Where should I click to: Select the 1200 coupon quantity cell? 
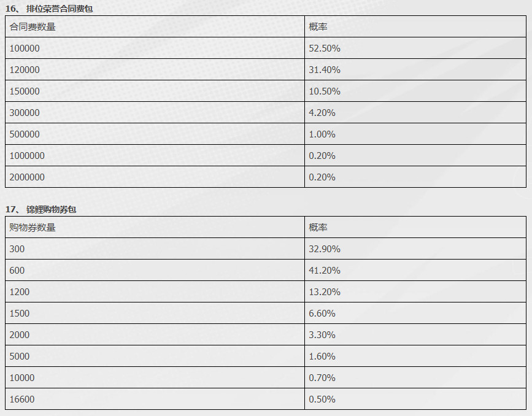[x=155, y=291]
